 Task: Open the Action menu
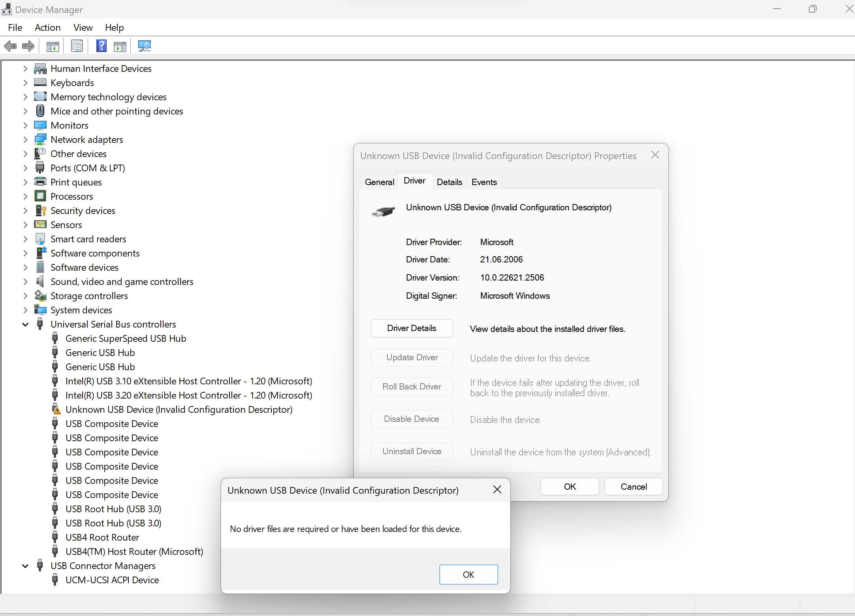click(x=47, y=28)
